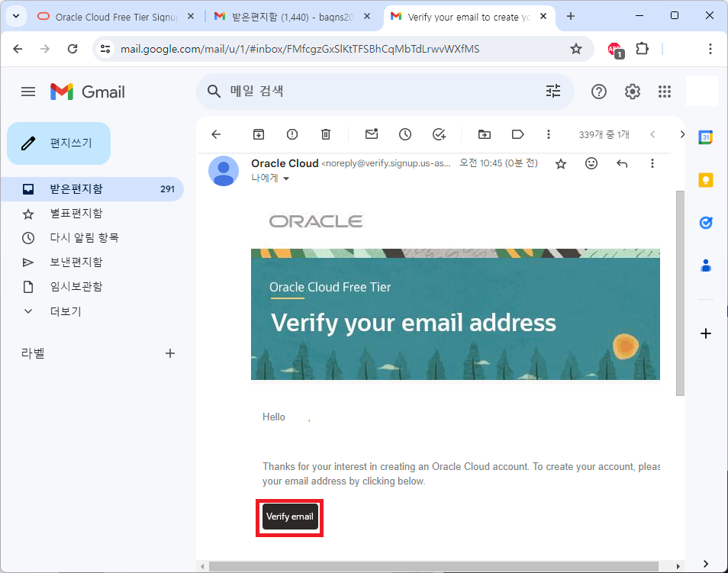
Task: Delete this email with trash icon
Action: (x=326, y=134)
